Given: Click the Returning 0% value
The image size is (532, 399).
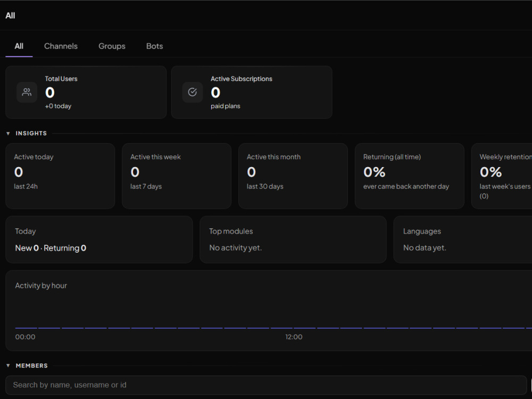Looking at the screenshot, I should coord(374,172).
